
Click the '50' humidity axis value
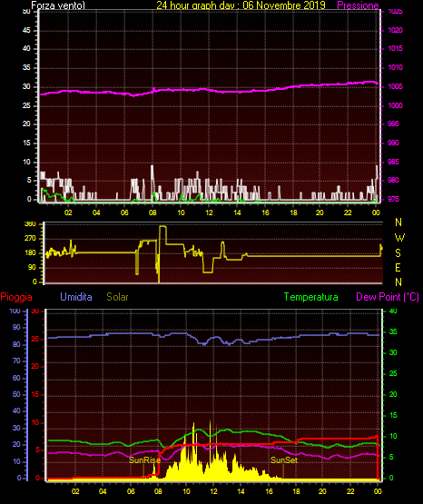[16, 394]
